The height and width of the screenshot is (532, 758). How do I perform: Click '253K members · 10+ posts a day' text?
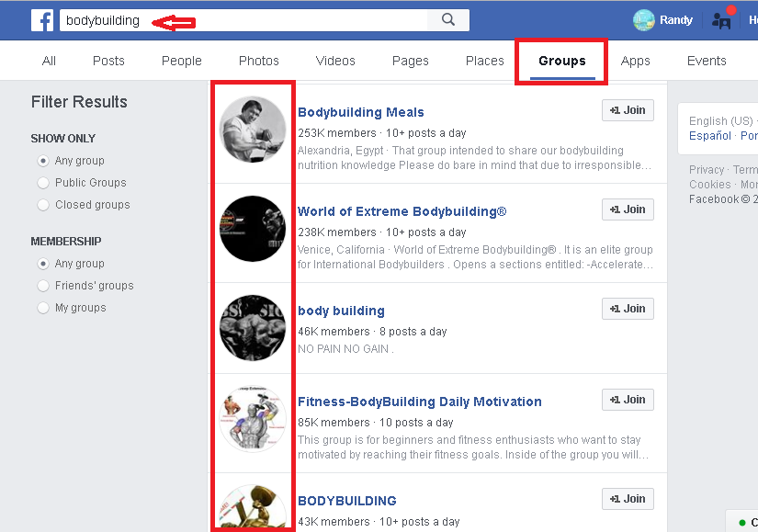coord(382,133)
